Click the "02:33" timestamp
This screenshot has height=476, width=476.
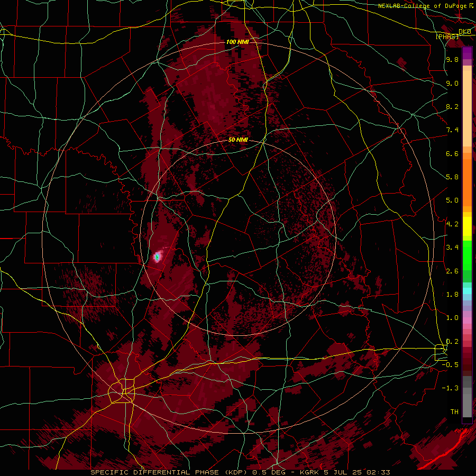point(377,472)
